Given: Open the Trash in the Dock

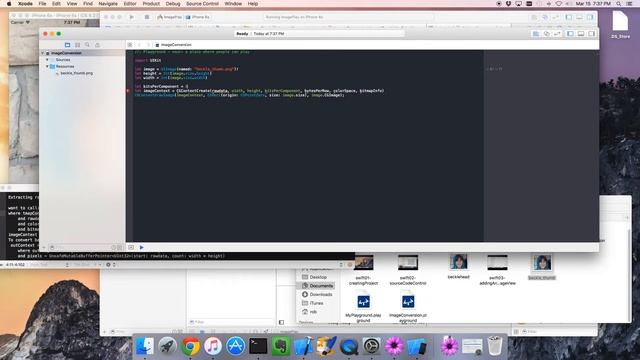Looking at the screenshot, I should click(x=495, y=346).
